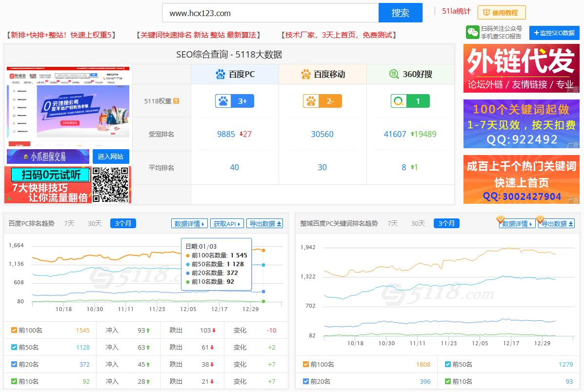The image size is (584, 392).
Task: Toggle 前20名 checkbox in Baidu PC trend
Action: pyautogui.click(x=14, y=364)
